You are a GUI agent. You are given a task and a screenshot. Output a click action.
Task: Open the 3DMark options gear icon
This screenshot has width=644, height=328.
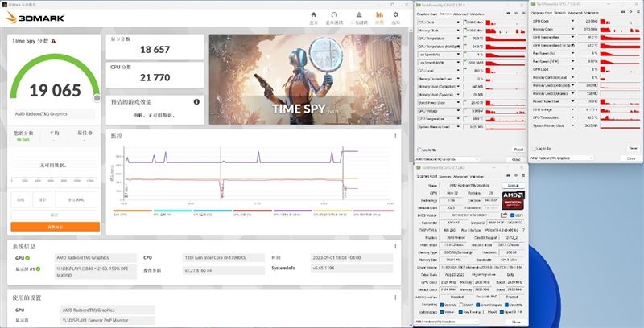click(x=396, y=14)
